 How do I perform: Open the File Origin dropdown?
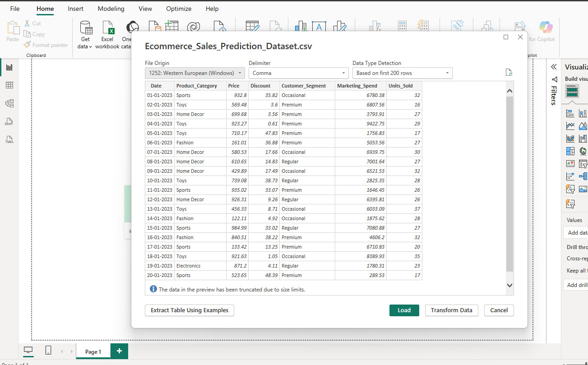click(x=194, y=73)
